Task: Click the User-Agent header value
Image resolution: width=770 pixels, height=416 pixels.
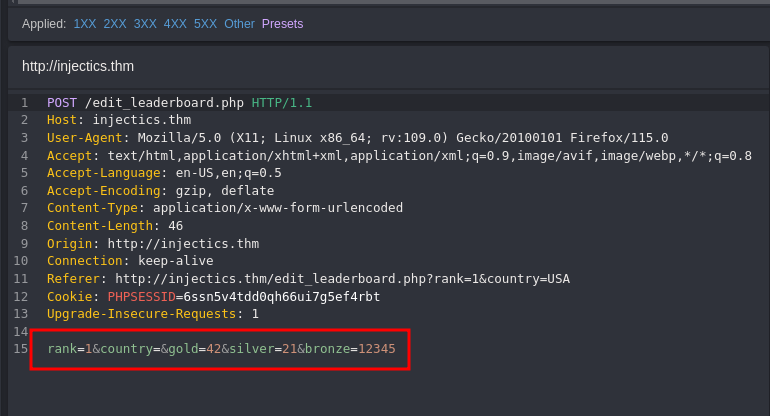Action: coord(403,138)
